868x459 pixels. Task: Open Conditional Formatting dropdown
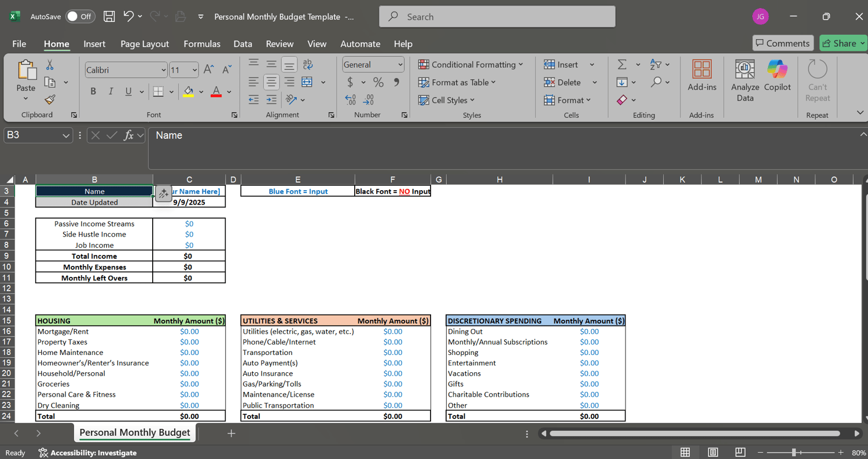(471, 65)
